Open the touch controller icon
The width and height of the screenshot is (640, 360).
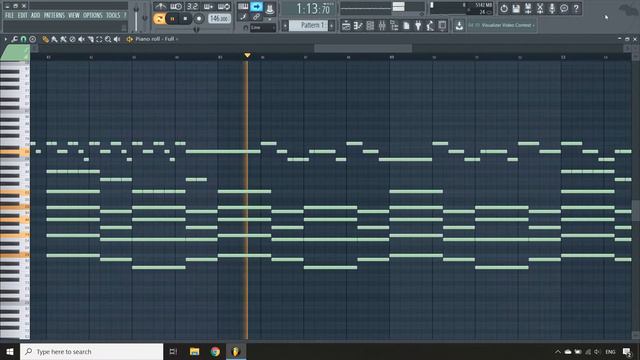(x=442, y=26)
